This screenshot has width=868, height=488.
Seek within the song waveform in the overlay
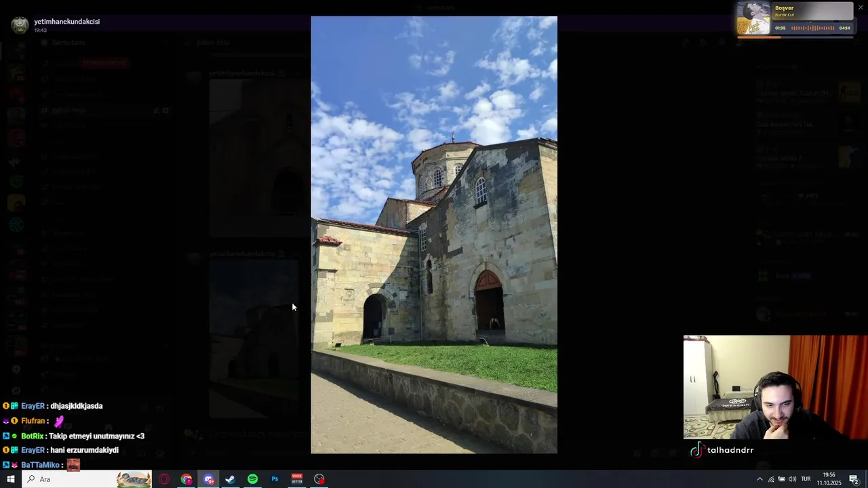click(813, 28)
